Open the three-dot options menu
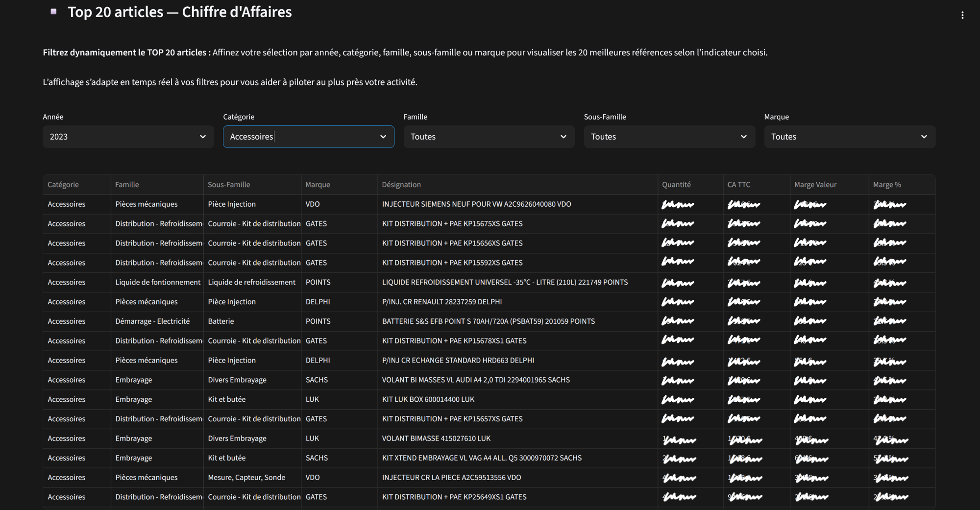The image size is (980, 510). 962,15
